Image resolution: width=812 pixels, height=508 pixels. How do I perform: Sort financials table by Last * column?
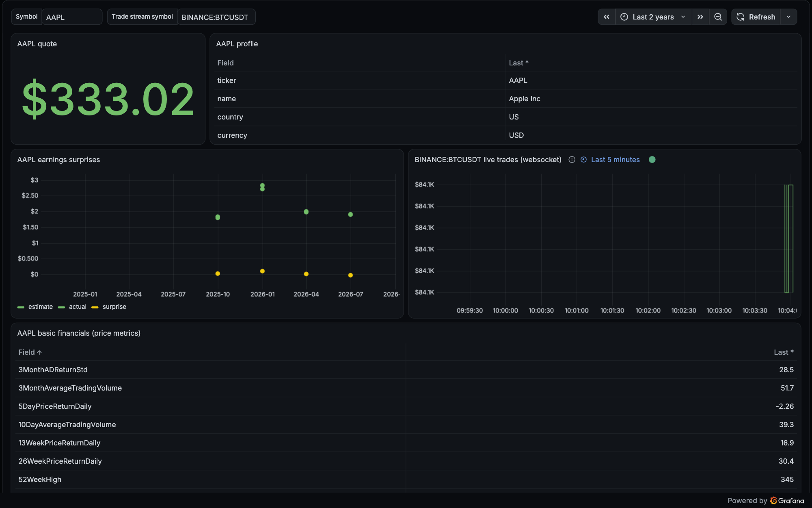(x=784, y=352)
